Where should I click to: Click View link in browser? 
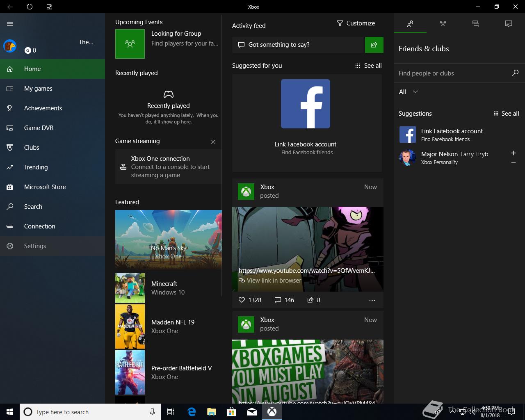(x=270, y=281)
